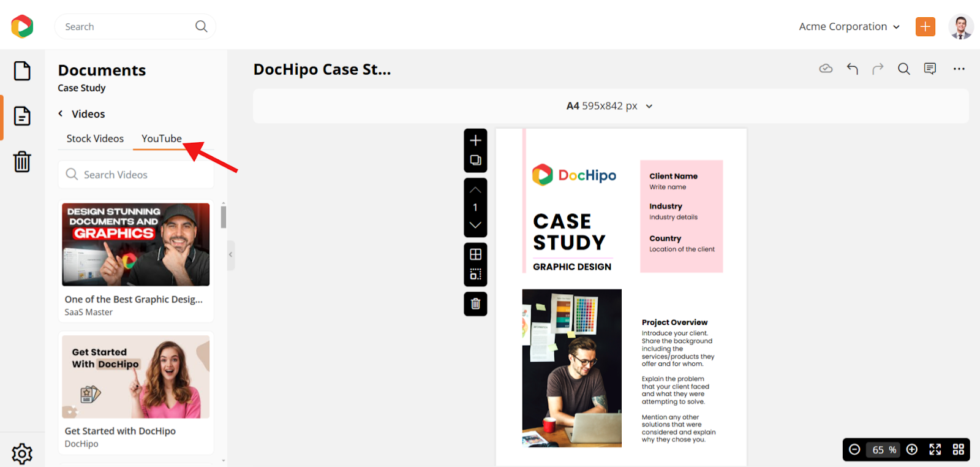Click the magnifier icon in top search bar
Screen dimensions: 980x467
tap(201, 26)
